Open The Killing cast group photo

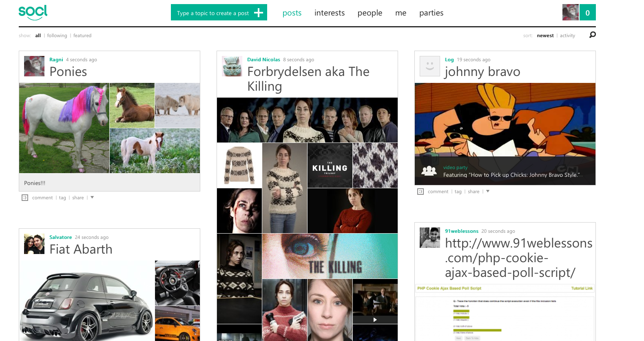pyautogui.click(x=307, y=120)
